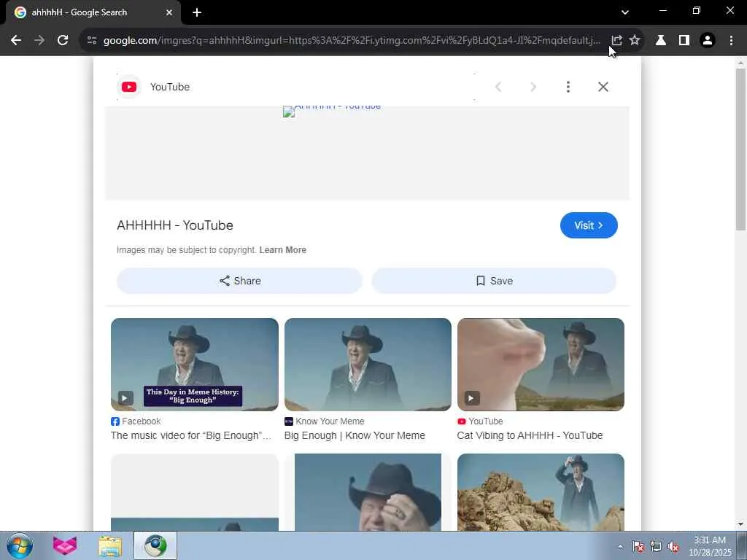Screen dimensions: 747x560
Task: Show next image with right chevron
Action: coord(533,87)
